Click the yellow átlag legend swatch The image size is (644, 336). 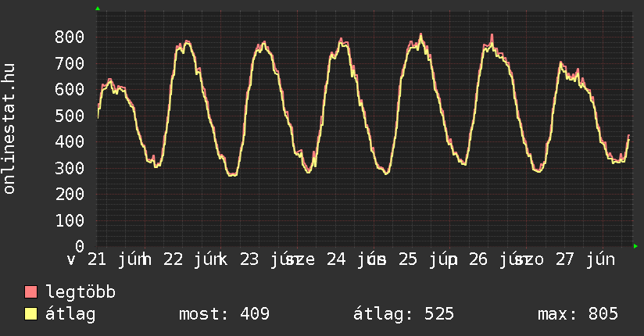pos(30,313)
